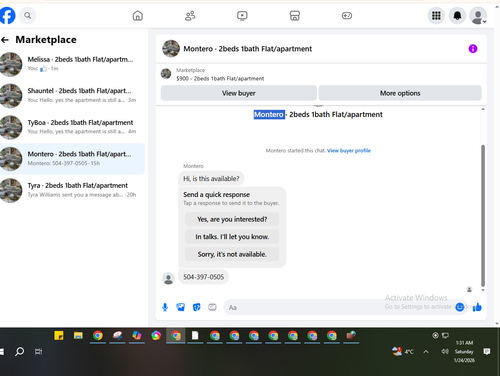Click Melissa's listing thumbnail

[10, 64]
